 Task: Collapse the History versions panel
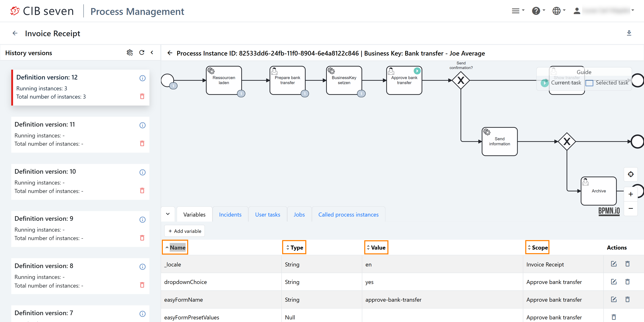tap(152, 53)
